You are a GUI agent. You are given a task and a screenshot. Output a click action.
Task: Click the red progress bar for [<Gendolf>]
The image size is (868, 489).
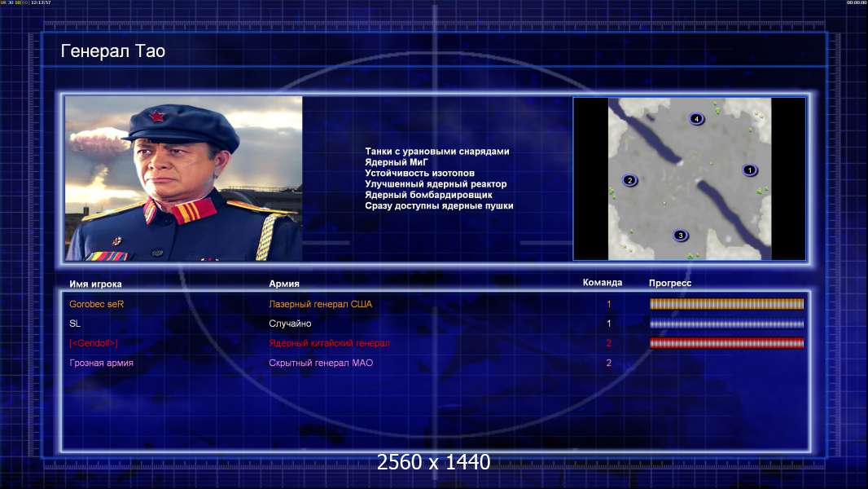(726, 343)
